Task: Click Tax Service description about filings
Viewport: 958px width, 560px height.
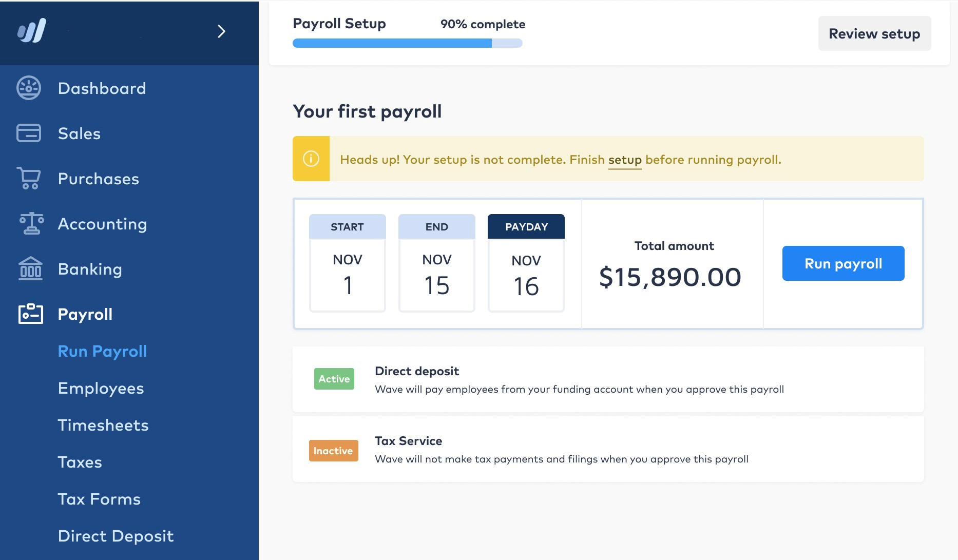Action: click(x=562, y=459)
